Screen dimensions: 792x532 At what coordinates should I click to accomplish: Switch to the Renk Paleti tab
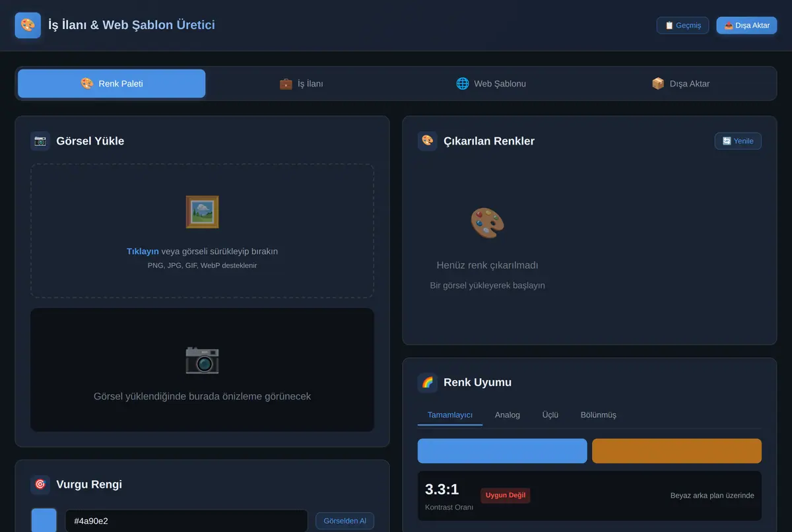pos(112,84)
